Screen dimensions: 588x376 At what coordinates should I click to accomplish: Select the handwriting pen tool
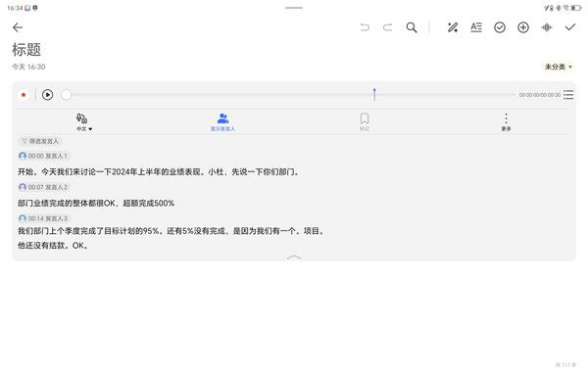[453, 27]
